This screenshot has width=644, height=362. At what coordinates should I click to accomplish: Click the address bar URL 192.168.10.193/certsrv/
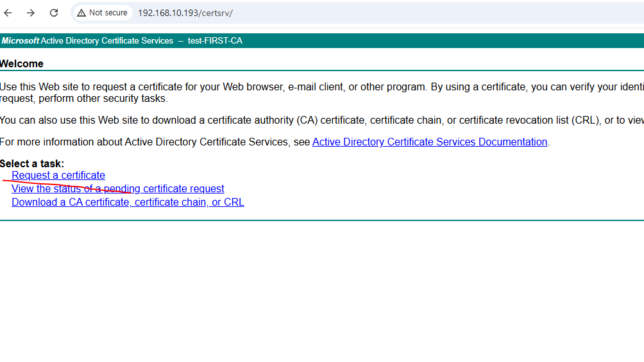(x=185, y=13)
